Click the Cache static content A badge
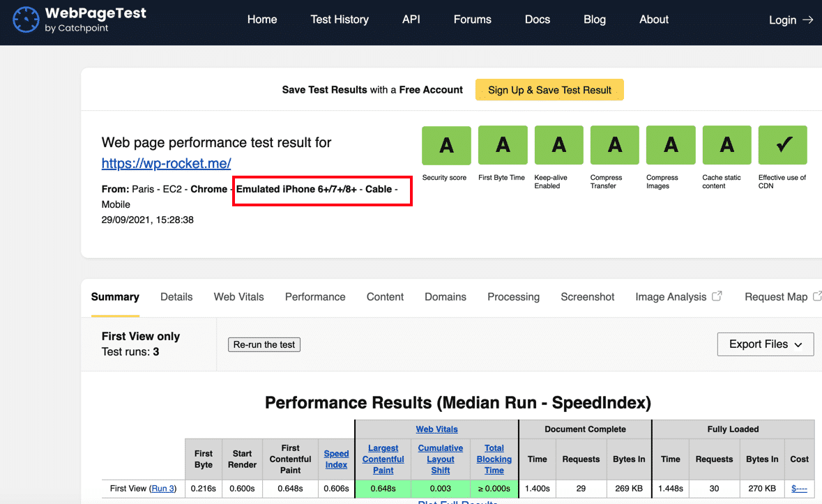The width and height of the screenshot is (822, 504). click(x=726, y=145)
